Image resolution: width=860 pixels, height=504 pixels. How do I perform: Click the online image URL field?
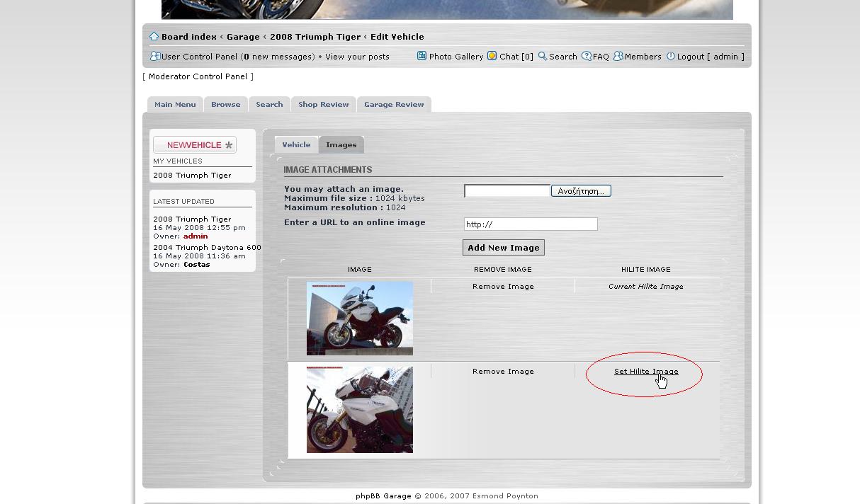point(531,224)
